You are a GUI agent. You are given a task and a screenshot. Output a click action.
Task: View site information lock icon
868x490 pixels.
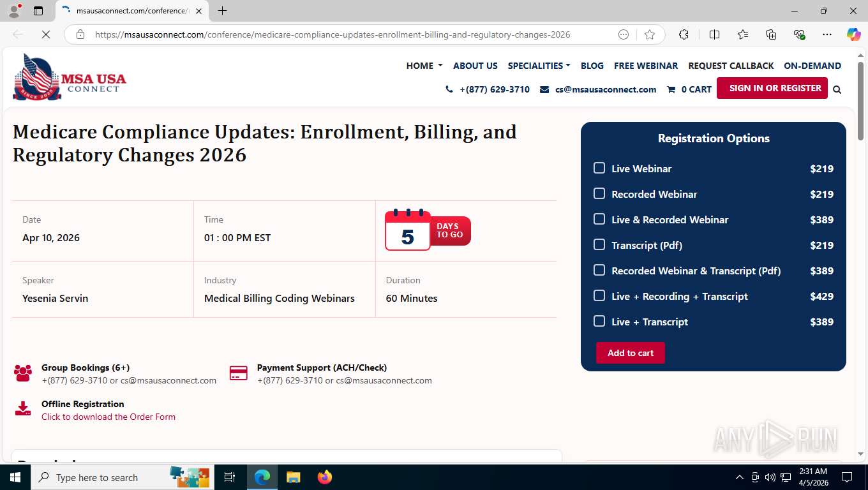pyautogui.click(x=80, y=34)
